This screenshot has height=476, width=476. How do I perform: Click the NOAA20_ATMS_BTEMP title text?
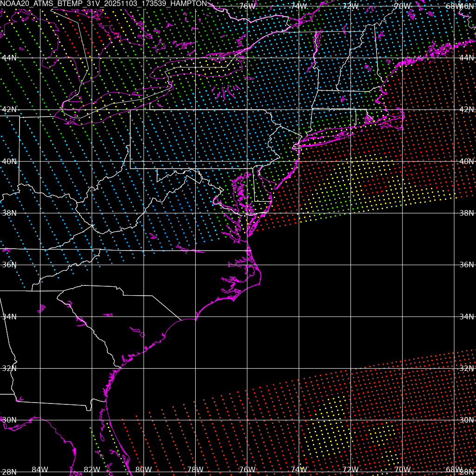click(x=103, y=4)
